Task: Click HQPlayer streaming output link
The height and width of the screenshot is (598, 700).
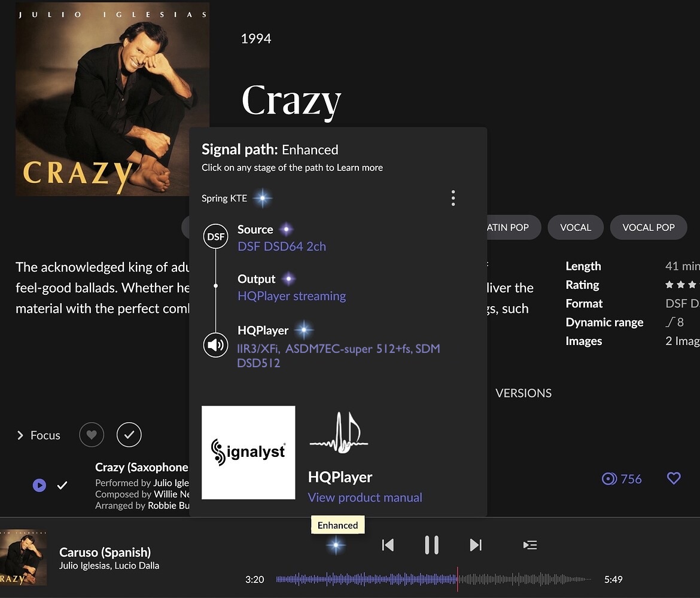Action: (291, 296)
